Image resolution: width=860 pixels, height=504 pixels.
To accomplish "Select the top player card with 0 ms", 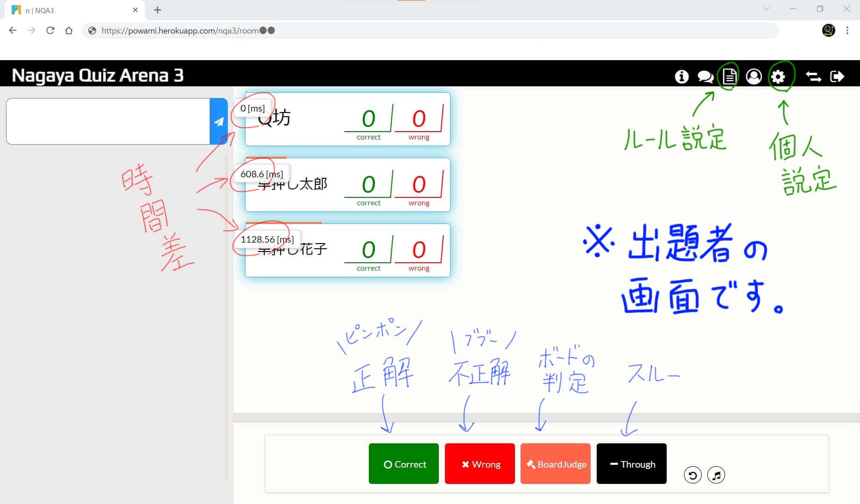I will point(347,119).
